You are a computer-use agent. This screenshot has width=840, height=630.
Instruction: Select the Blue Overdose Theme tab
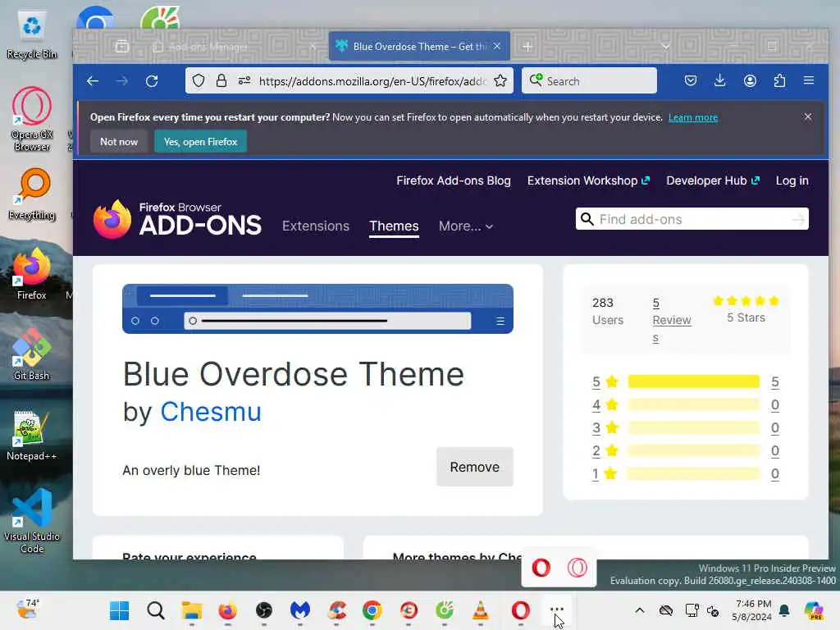pos(419,47)
